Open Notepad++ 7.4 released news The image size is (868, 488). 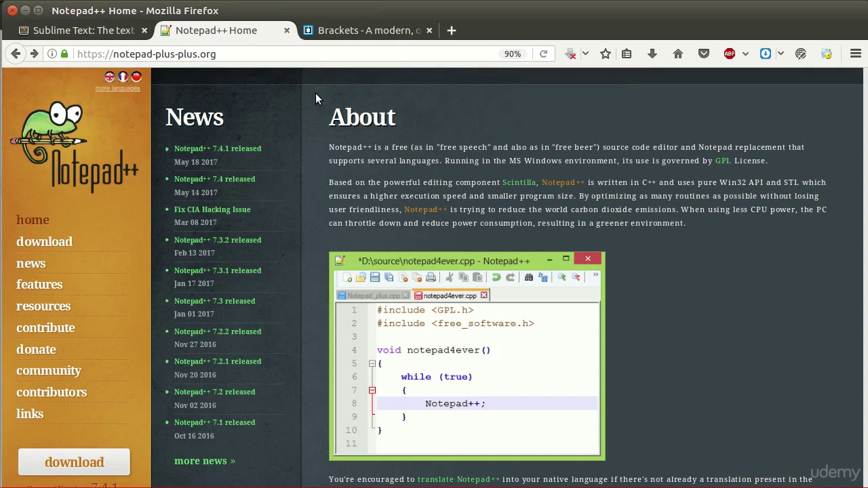[x=214, y=179]
